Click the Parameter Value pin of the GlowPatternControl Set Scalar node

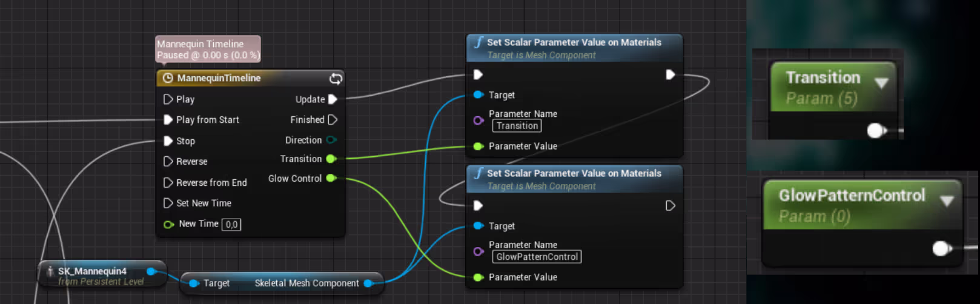tap(478, 277)
